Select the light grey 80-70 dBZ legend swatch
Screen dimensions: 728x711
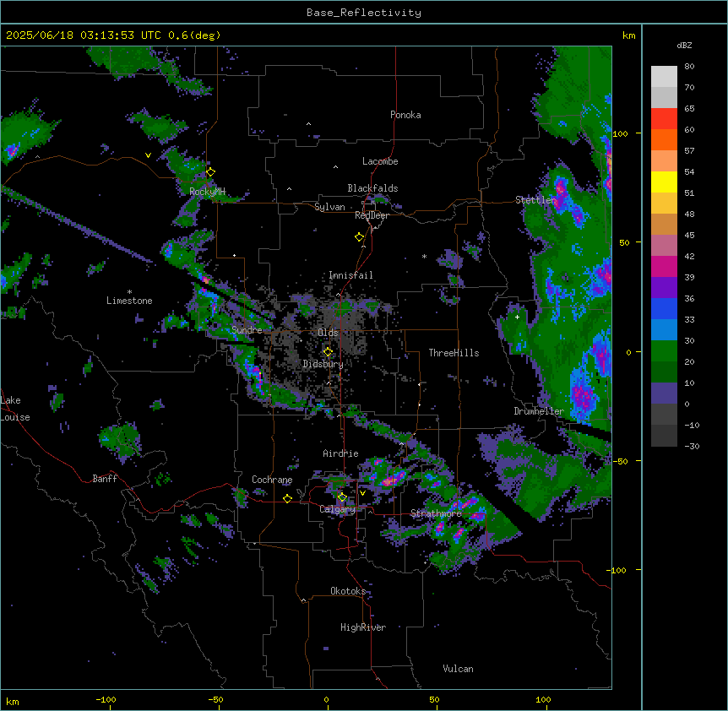(664, 77)
